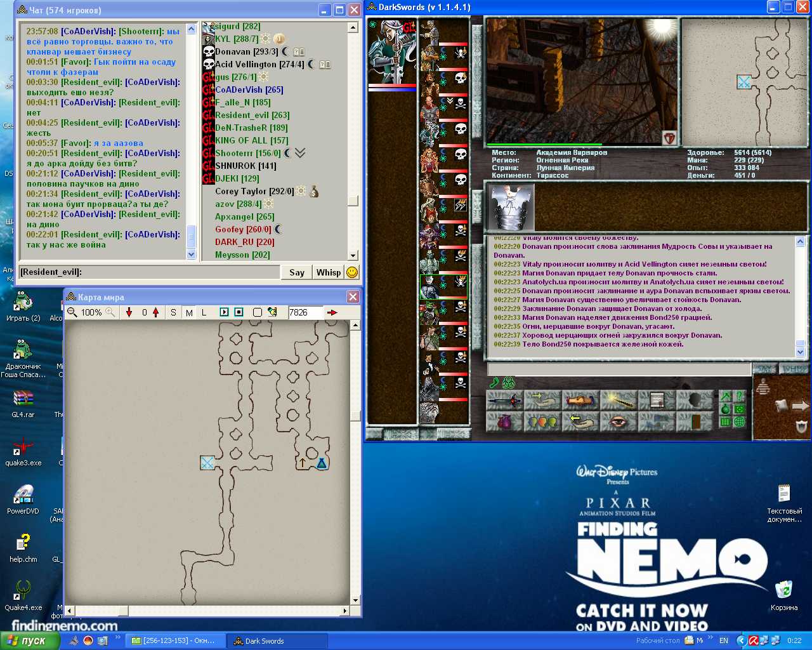The image size is (812, 650).
Task: Click the game command input field
Action: pyautogui.click(x=619, y=369)
